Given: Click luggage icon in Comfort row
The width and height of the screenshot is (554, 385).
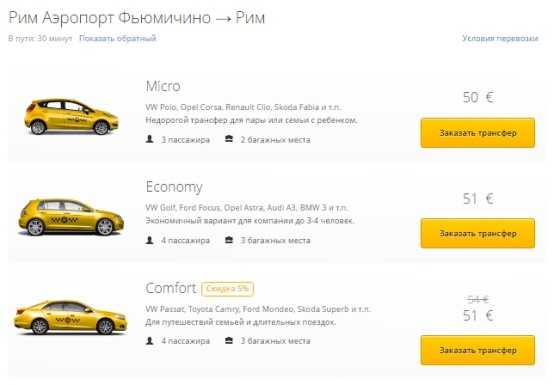Looking at the screenshot, I should pyautogui.click(x=229, y=341).
